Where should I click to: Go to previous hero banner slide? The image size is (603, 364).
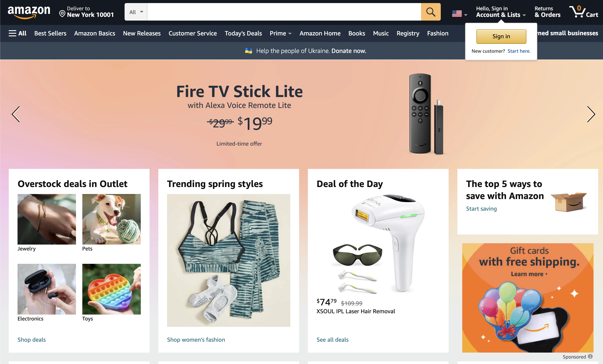16,114
